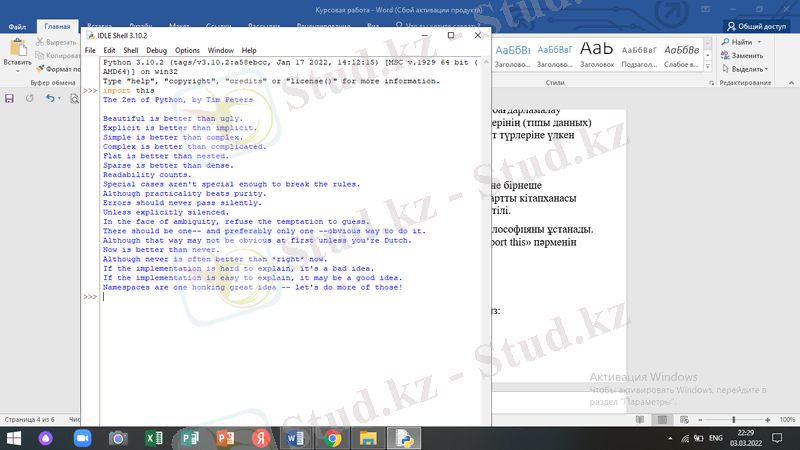Open the Выделить selection dropdown
This screenshot has width=800, height=450.
tap(745, 69)
